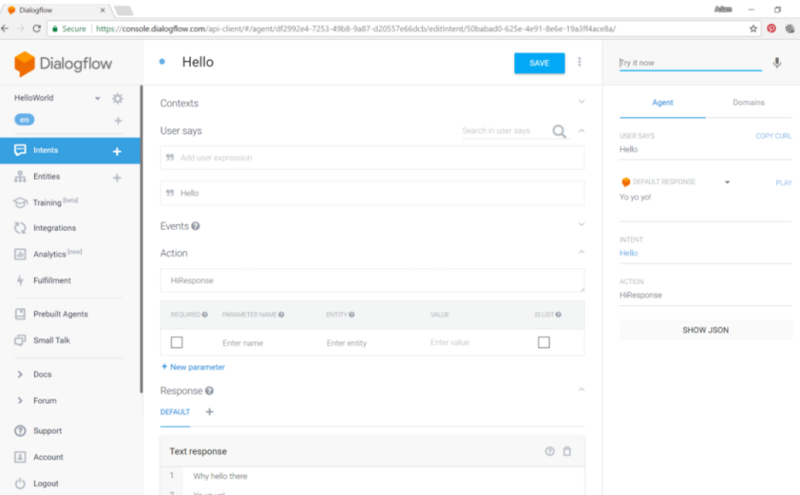Select the DEFAULT response tab
Viewport: 800px width, 495px height.
[x=175, y=412]
